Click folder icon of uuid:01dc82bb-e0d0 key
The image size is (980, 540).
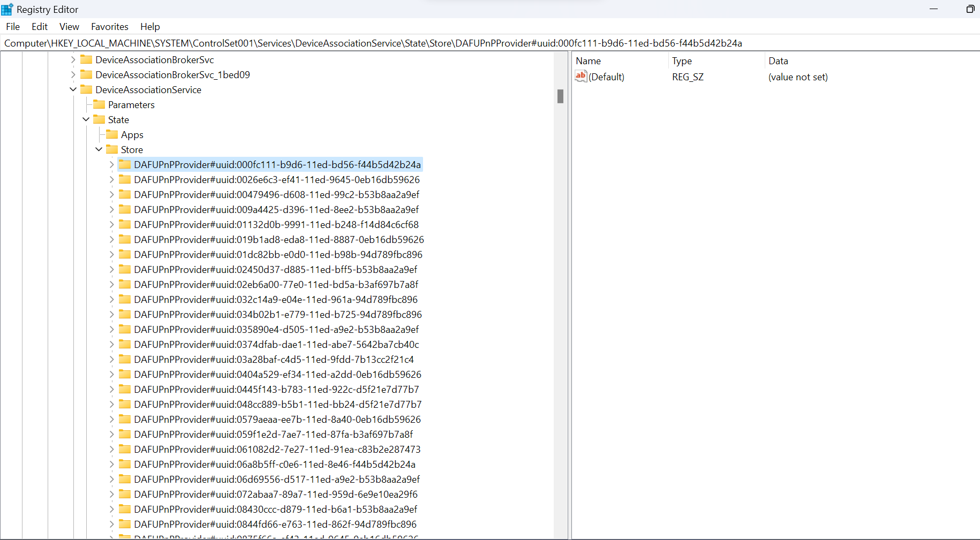click(x=125, y=254)
